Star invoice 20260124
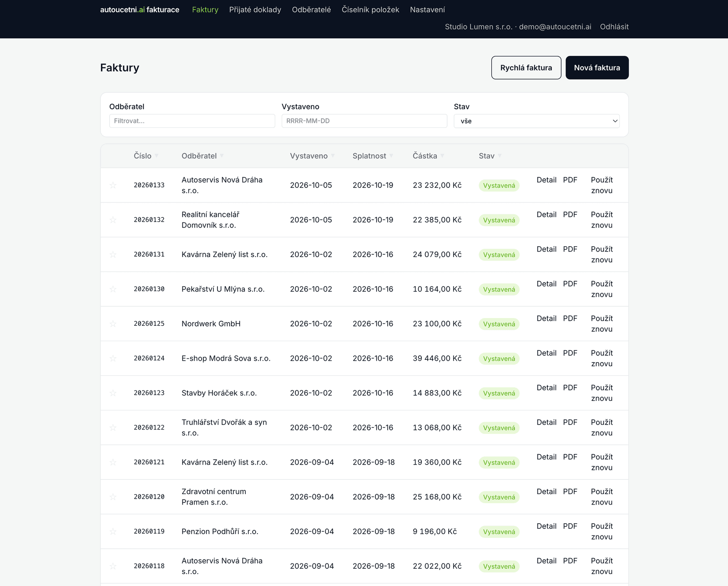This screenshot has width=728, height=586. [x=113, y=358]
